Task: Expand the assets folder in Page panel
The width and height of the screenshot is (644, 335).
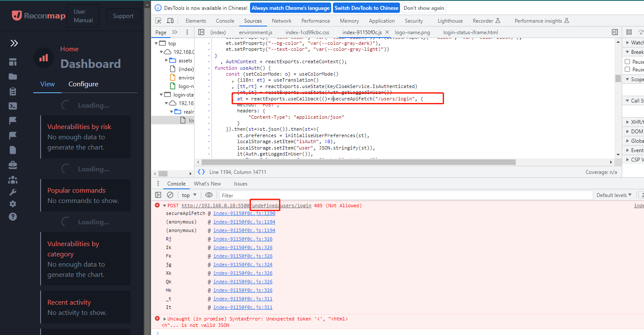Action: click(x=168, y=60)
